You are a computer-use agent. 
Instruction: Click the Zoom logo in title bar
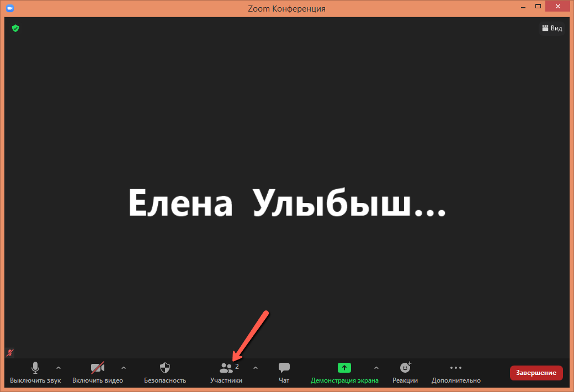pyautogui.click(x=10, y=8)
